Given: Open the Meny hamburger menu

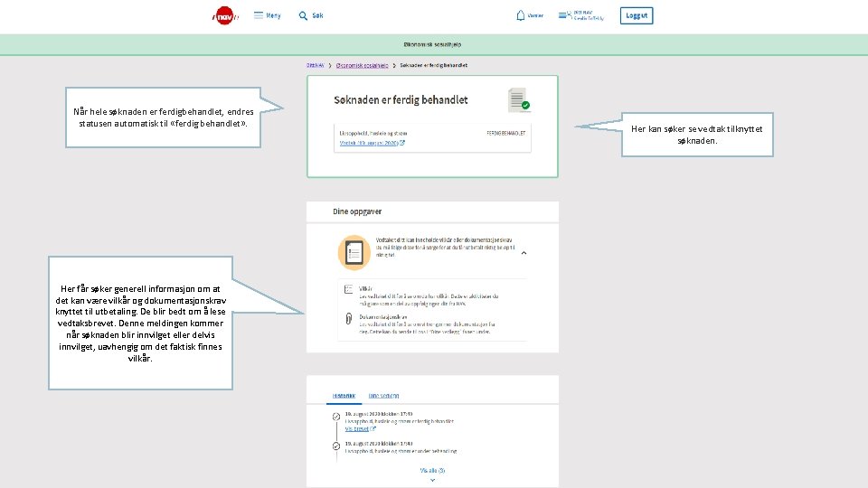Looking at the screenshot, I should click(268, 15).
